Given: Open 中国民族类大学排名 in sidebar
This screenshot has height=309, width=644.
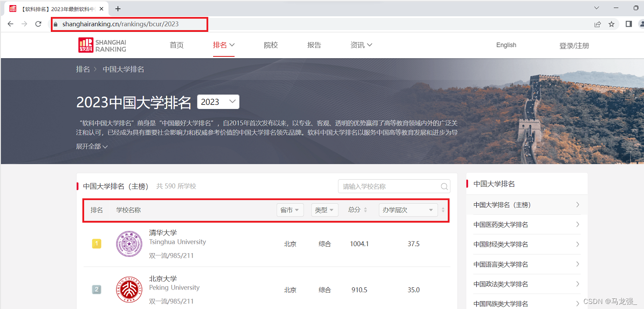Looking at the screenshot, I should pyautogui.click(x=527, y=303).
